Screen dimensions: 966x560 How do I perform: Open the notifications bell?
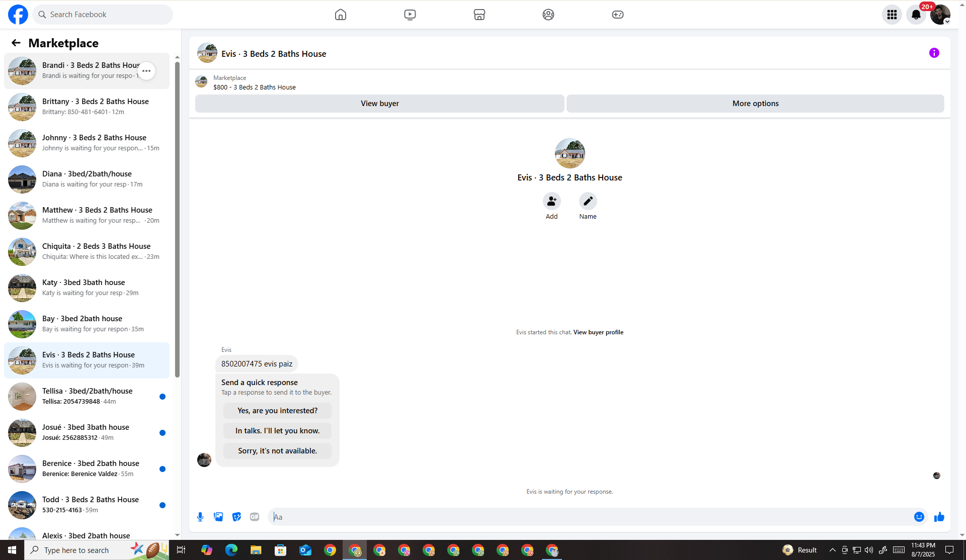(916, 15)
